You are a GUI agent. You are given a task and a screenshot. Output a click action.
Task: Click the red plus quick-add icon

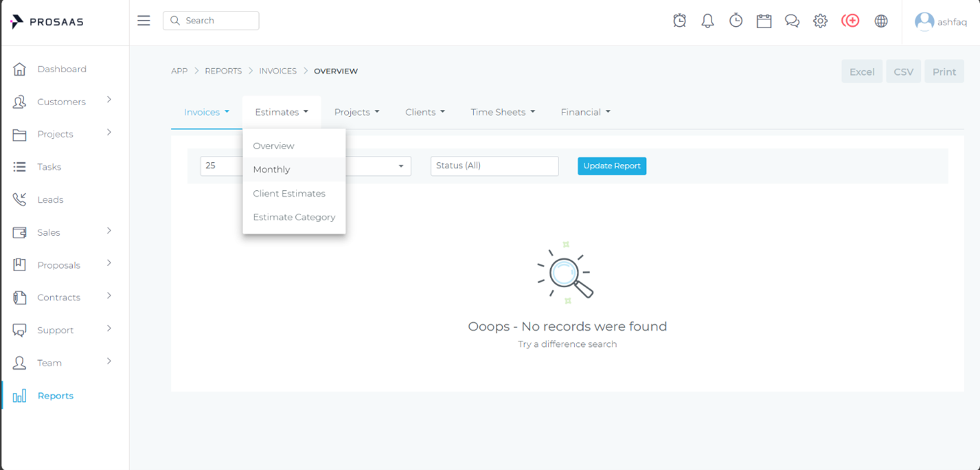pyautogui.click(x=851, y=21)
